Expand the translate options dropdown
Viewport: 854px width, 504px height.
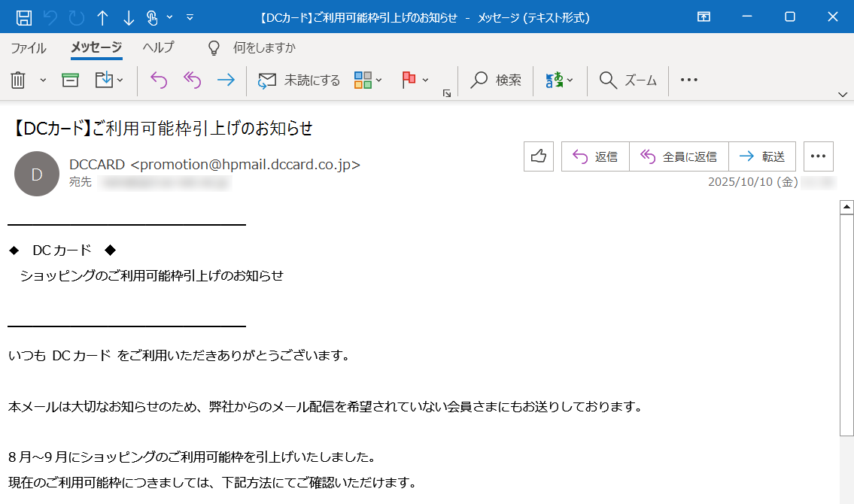tap(570, 80)
